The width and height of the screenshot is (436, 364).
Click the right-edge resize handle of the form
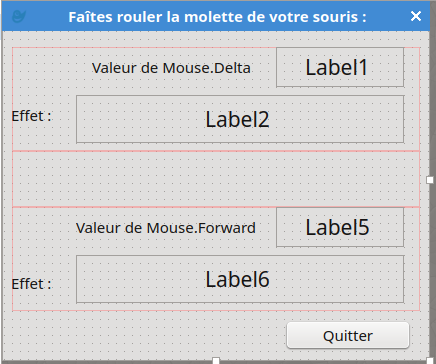pyautogui.click(x=430, y=180)
